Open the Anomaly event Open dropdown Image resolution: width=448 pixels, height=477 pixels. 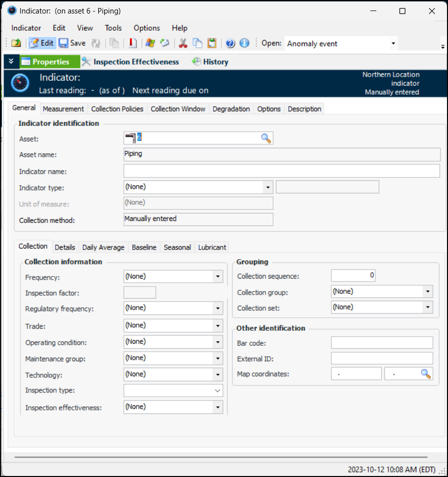pyautogui.click(x=393, y=44)
